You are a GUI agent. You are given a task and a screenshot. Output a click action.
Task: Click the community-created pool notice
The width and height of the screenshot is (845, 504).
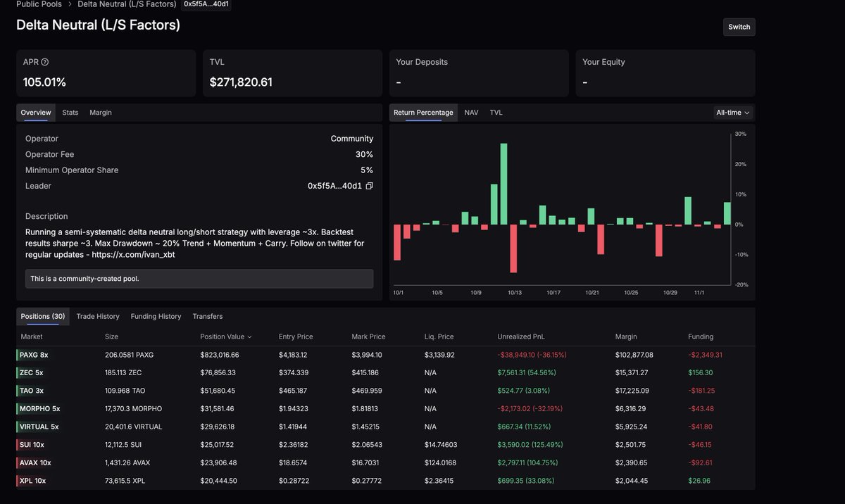click(199, 279)
